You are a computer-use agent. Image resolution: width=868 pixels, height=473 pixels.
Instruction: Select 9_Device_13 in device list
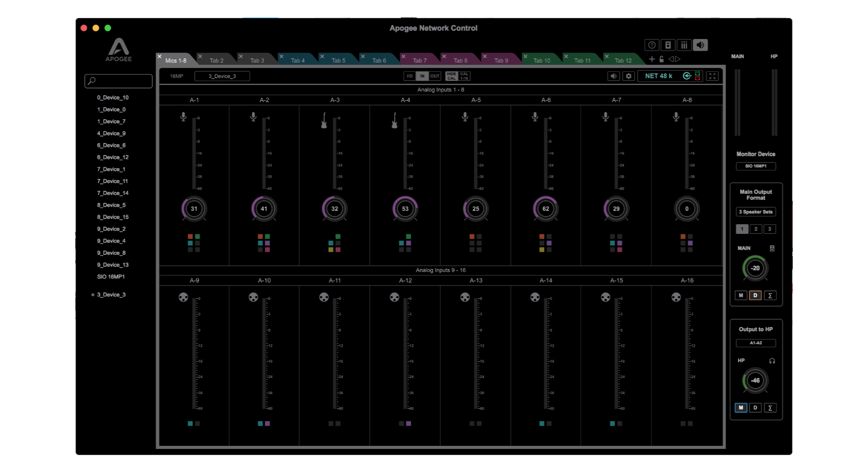[x=113, y=265]
